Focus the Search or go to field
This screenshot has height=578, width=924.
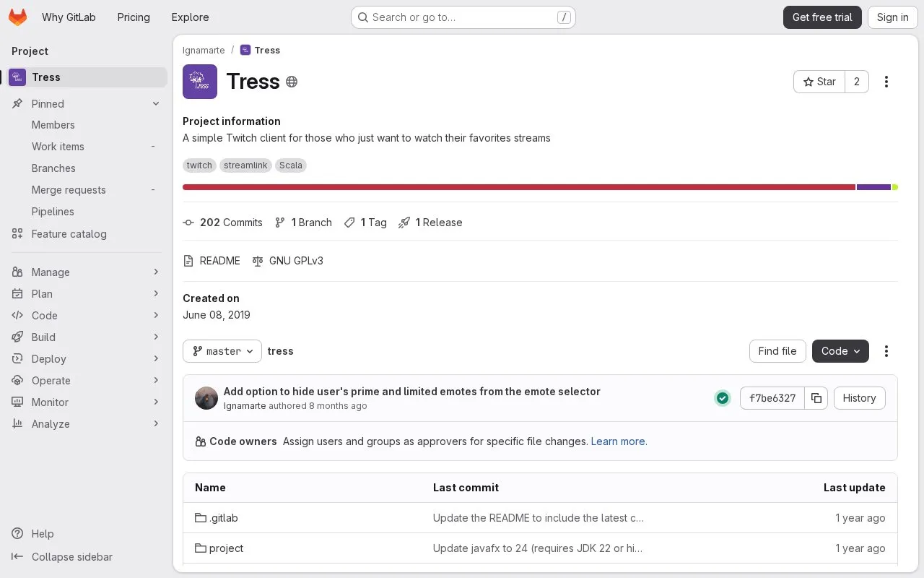coord(463,17)
